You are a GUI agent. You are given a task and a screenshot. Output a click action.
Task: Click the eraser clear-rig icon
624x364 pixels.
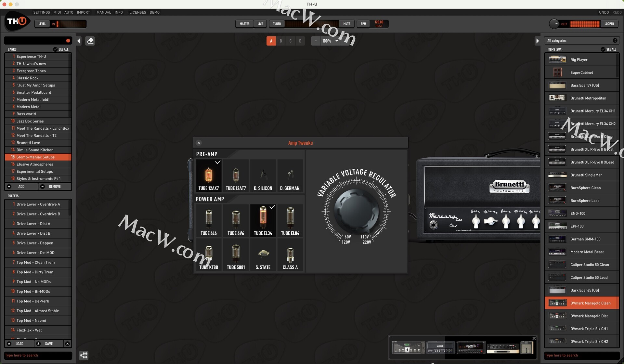click(x=90, y=41)
